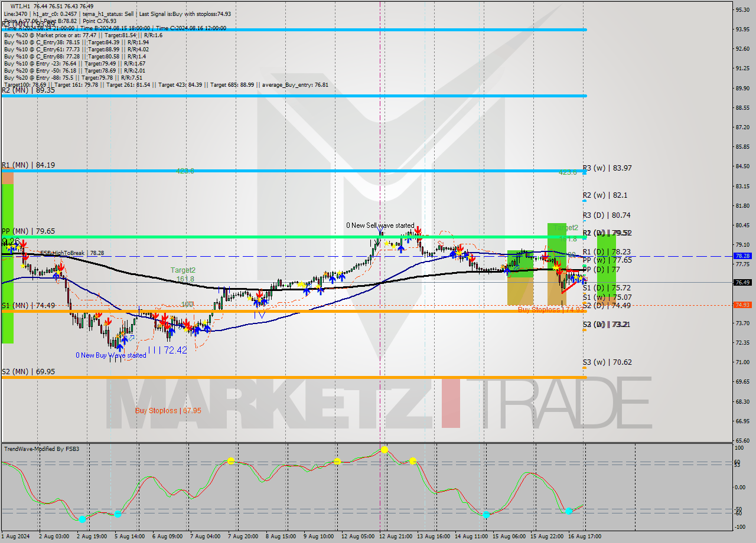This screenshot has height=543, width=756.
Task: Click the S1 (MN) | 74.49 support label
Action: [28, 306]
